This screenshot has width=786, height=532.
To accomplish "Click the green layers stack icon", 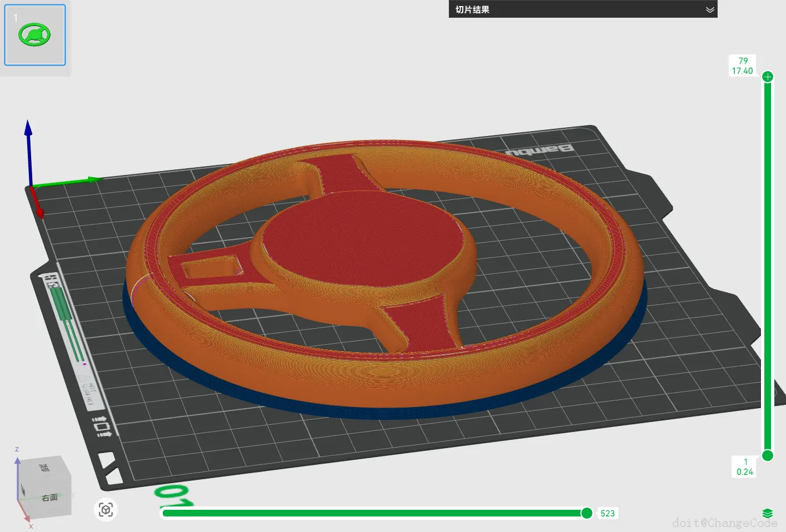I will pos(767,513).
